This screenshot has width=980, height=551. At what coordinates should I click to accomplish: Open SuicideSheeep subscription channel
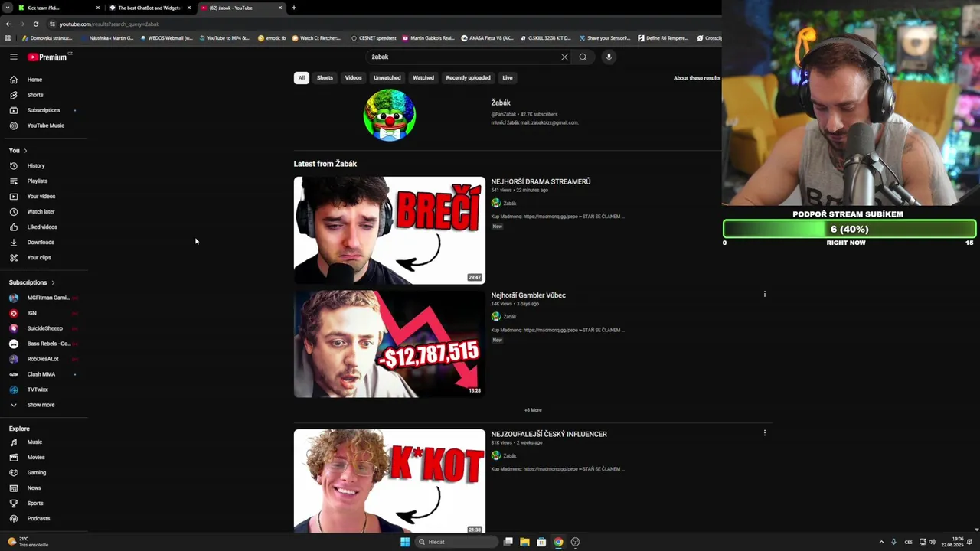(44, 328)
